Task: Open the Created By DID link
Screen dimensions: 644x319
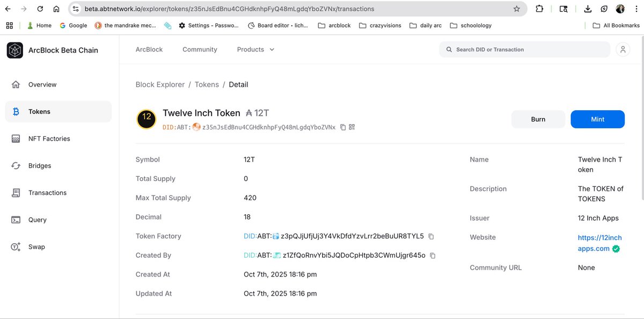Action: coord(334,256)
